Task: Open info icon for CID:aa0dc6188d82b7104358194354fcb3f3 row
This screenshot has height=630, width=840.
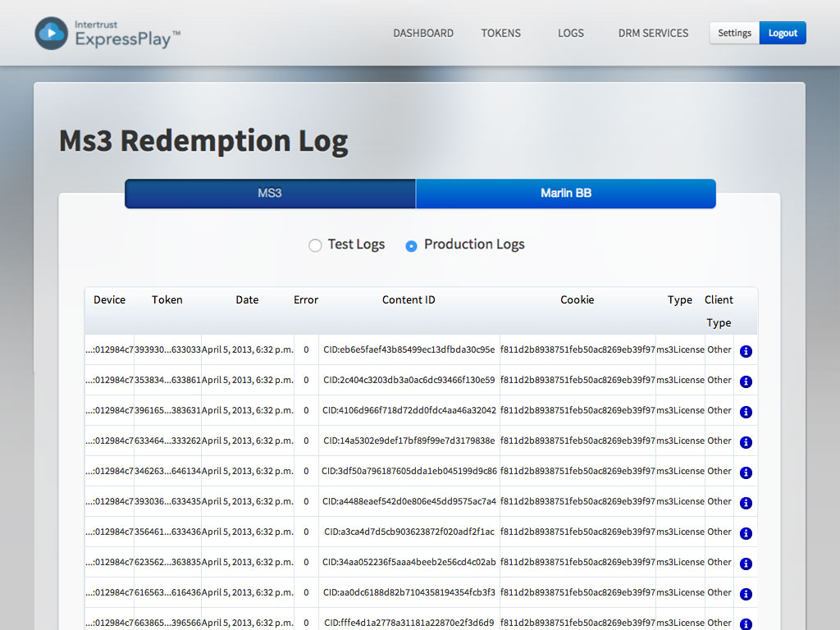Action: click(746, 594)
